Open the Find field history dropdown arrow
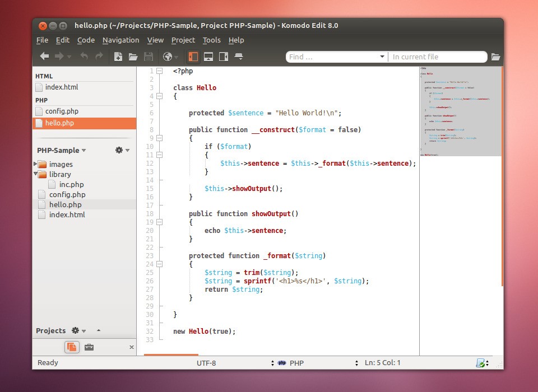Screen dimensions: 538x392 (x=382, y=57)
